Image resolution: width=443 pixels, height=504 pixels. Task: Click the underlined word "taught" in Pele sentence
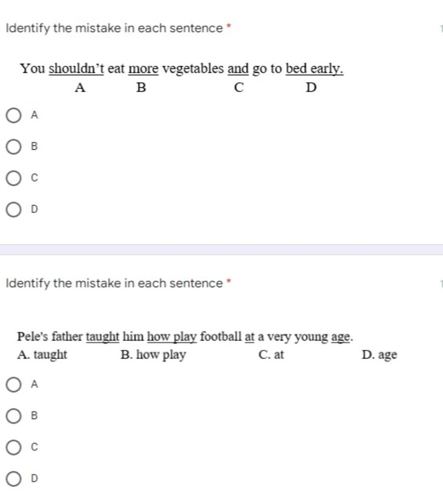click(x=103, y=337)
